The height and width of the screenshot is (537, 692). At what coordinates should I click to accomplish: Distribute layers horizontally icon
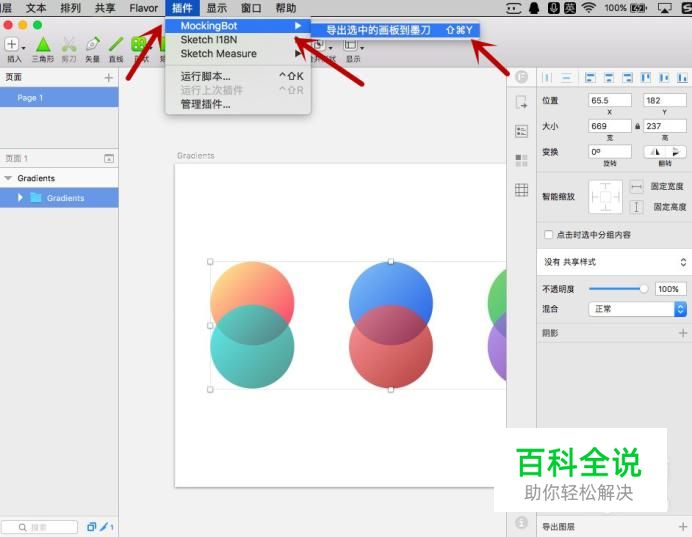(x=546, y=78)
